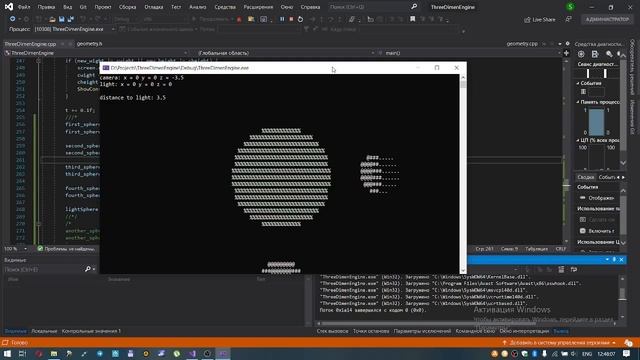Image resolution: width=640 pixels, height=360 pixels.
Task: Open diagnostic tools settings gear icon
Action: coord(581,54)
